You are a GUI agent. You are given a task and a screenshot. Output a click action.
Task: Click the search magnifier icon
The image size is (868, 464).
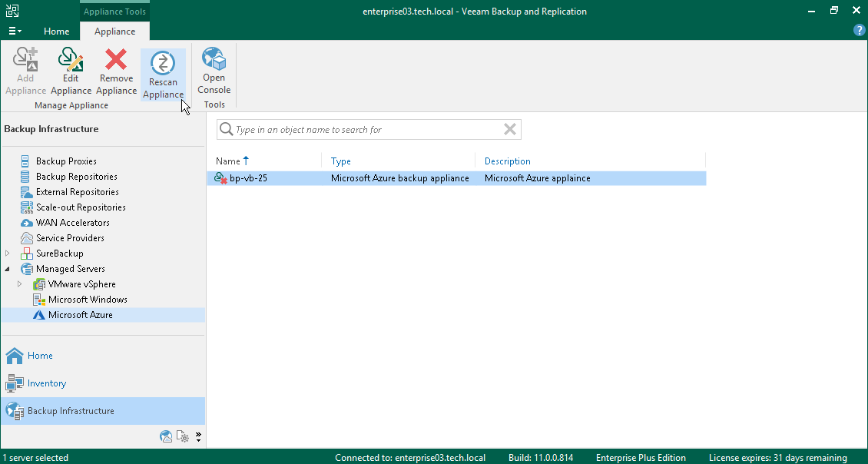pos(226,130)
